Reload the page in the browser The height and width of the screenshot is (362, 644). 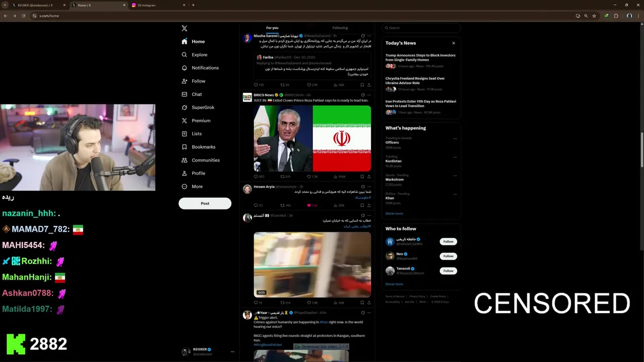click(x=23, y=16)
